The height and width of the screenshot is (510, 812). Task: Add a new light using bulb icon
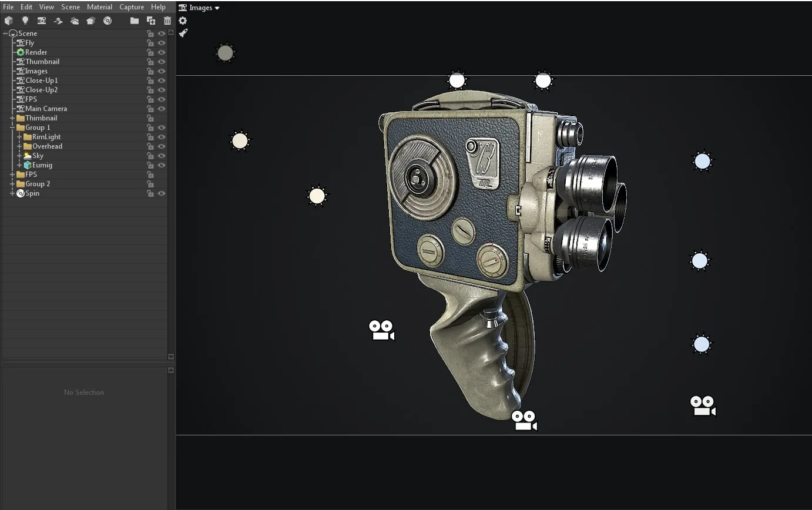click(25, 21)
